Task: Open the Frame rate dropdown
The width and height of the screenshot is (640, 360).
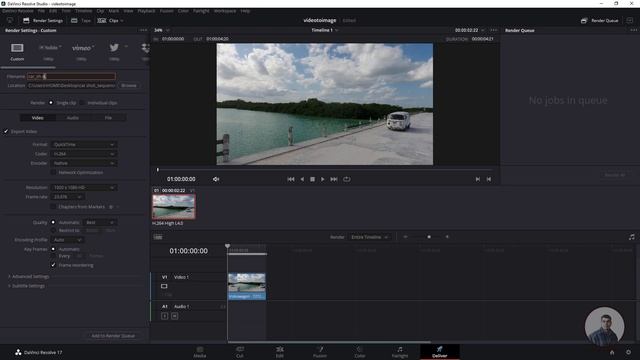Action: [x=67, y=197]
